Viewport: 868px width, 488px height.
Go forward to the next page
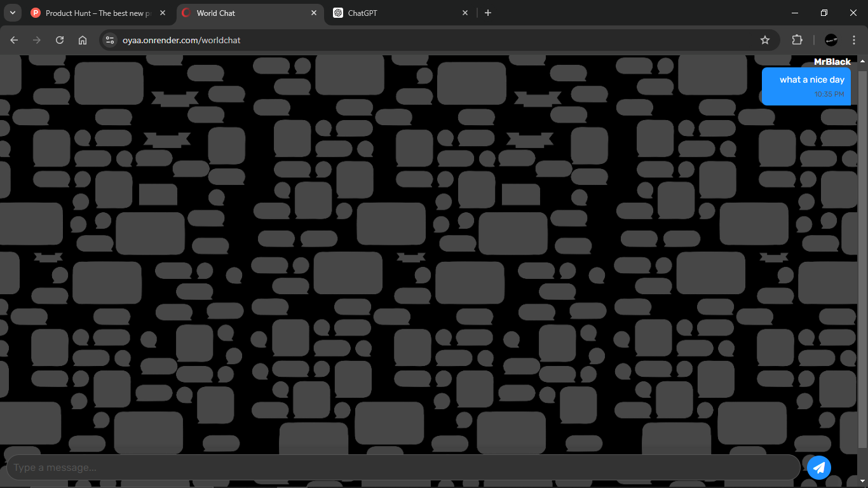coord(37,40)
